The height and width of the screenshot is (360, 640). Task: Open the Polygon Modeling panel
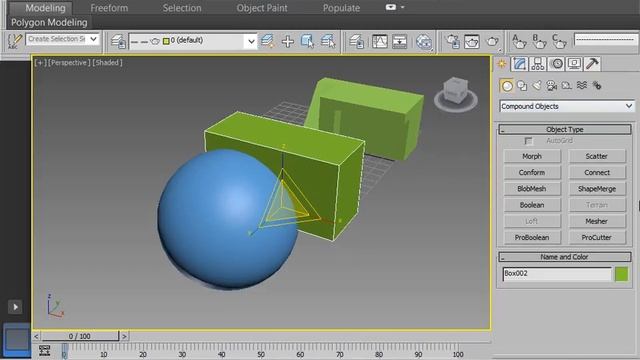click(x=49, y=22)
